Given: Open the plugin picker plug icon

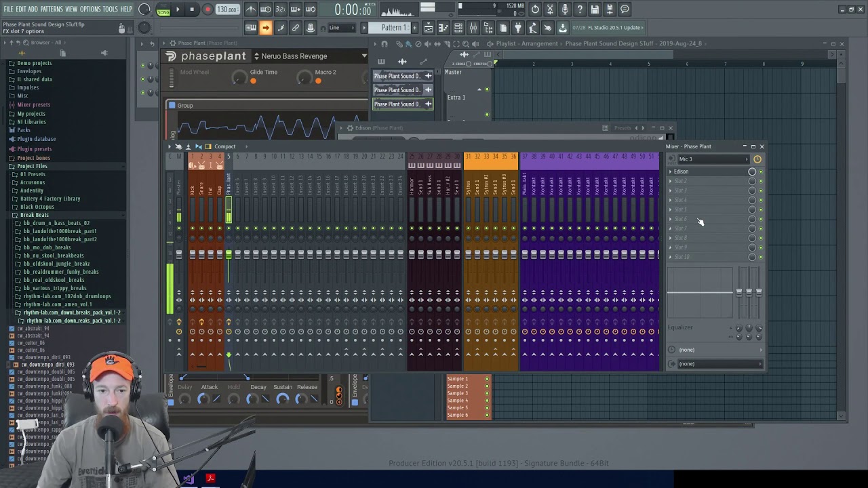Looking at the screenshot, I should (x=518, y=28).
